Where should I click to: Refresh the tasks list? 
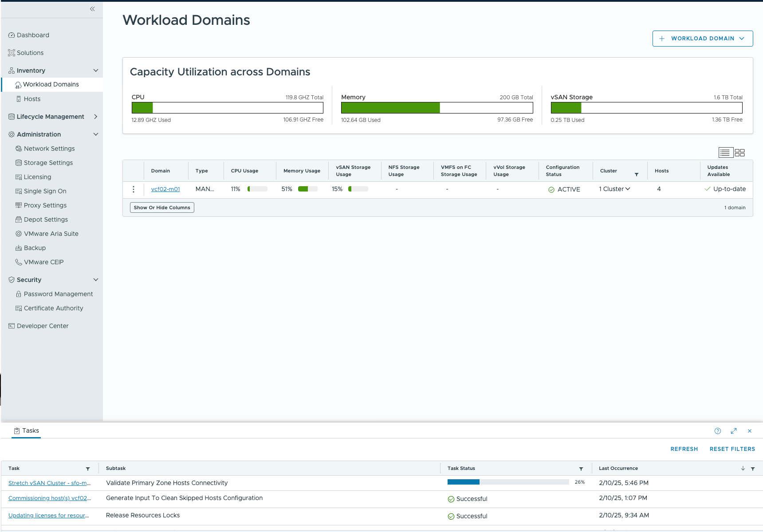(684, 449)
